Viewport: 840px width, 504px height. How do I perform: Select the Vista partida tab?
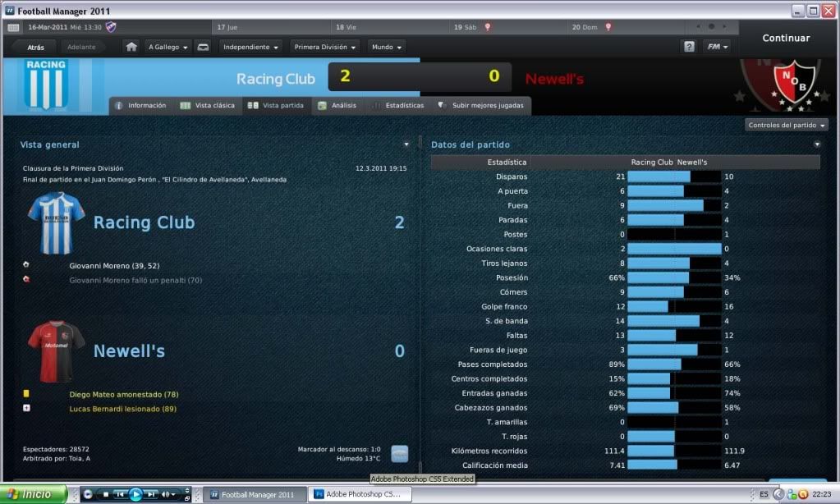pos(276,106)
